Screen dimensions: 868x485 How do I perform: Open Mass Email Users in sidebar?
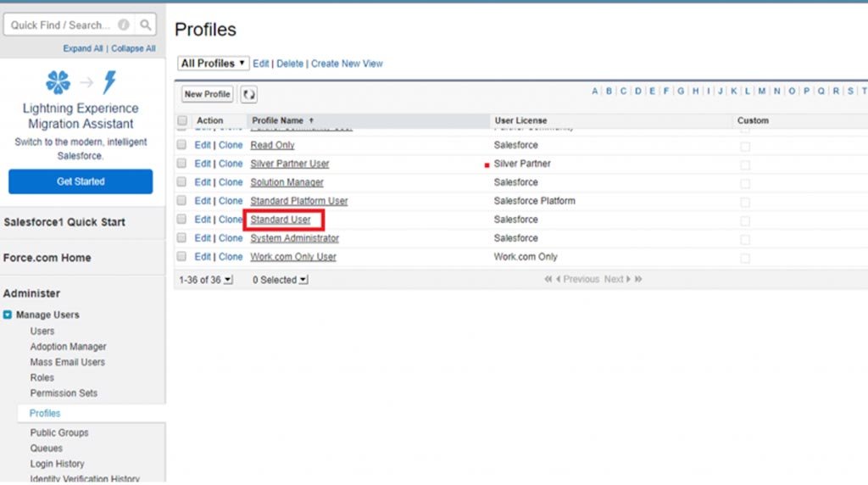tap(68, 362)
